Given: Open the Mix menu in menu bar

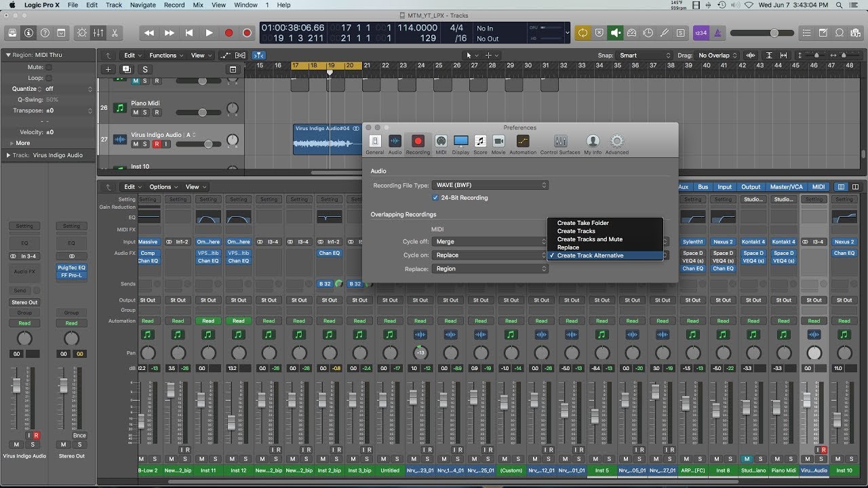Looking at the screenshot, I should coord(198,5).
